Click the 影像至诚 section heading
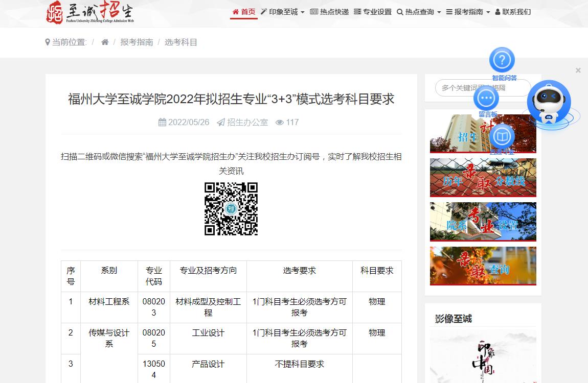 point(454,319)
